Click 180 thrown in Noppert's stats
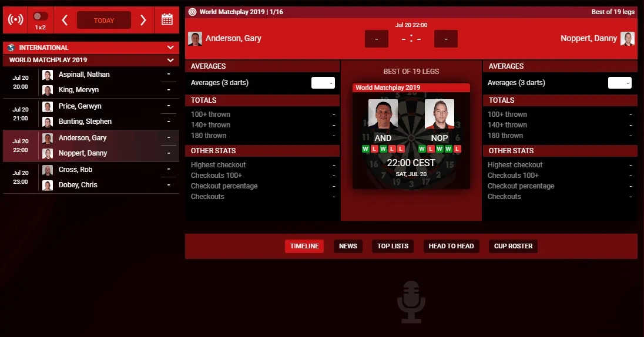This screenshot has height=337, width=644. pyautogui.click(x=505, y=136)
